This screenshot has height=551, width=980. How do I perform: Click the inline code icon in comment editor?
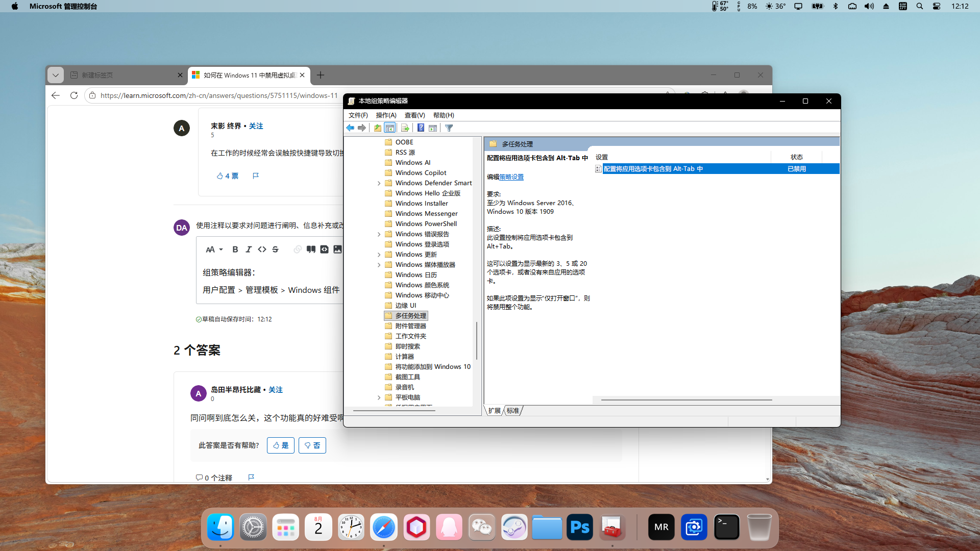click(x=262, y=249)
